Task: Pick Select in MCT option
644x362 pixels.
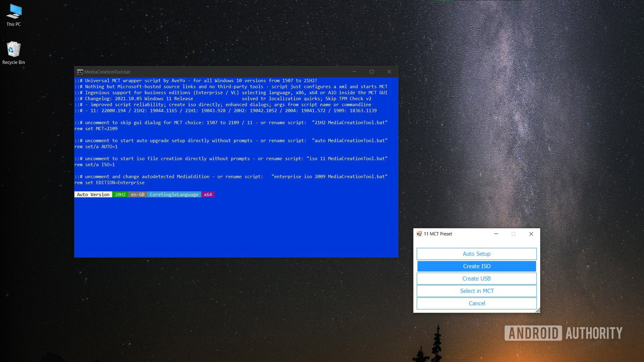Action: point(476,291)
